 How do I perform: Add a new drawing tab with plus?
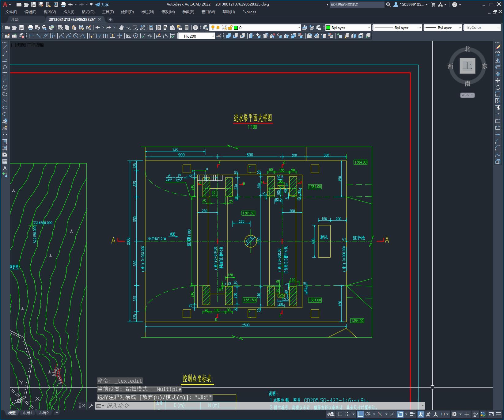(x=110, y=19)
